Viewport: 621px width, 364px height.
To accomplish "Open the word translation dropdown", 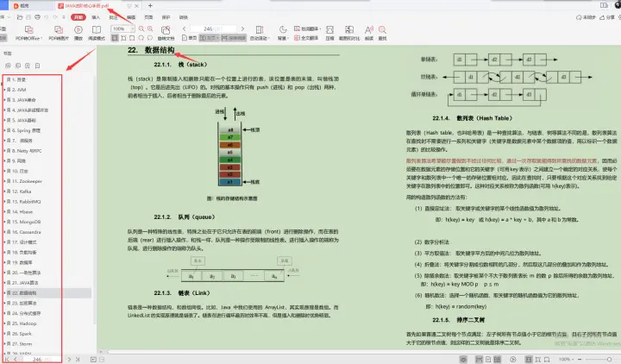I will point(307,29).
